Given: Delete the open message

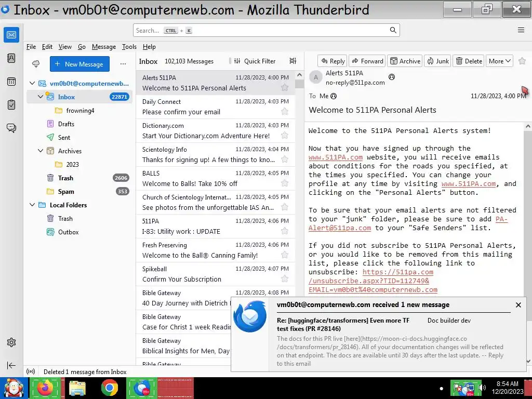Looking at the screenshot, I should (469, 61).
